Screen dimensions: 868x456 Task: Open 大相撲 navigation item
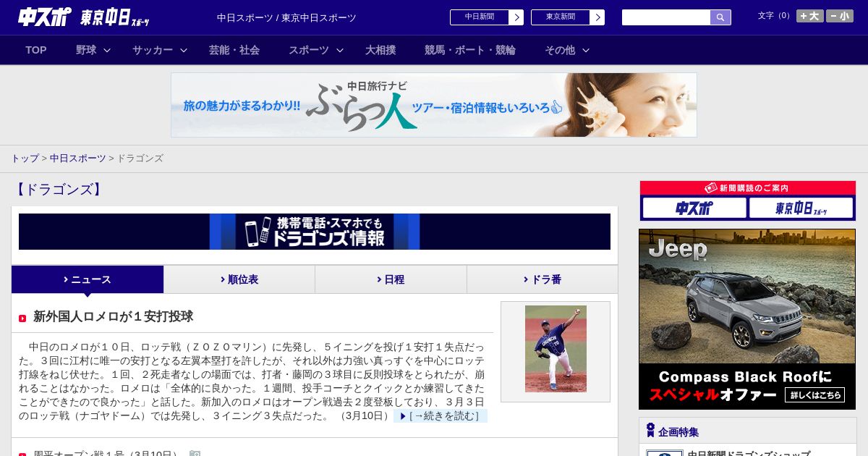click(x=380, y=50)
